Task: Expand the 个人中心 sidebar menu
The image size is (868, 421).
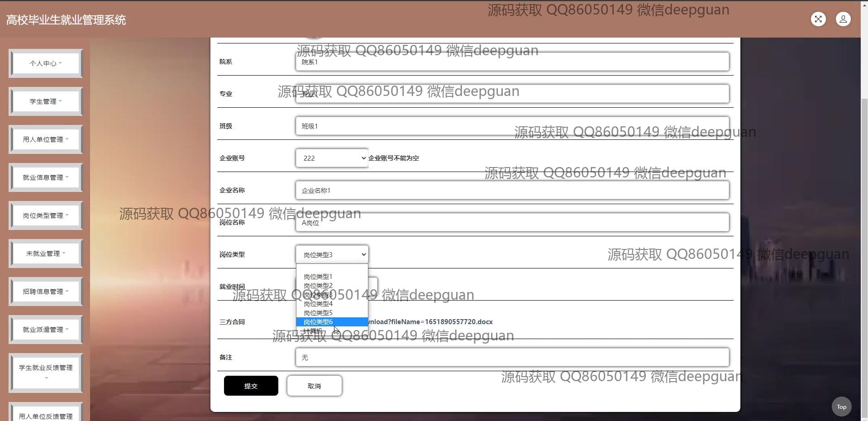Action: 46,63
